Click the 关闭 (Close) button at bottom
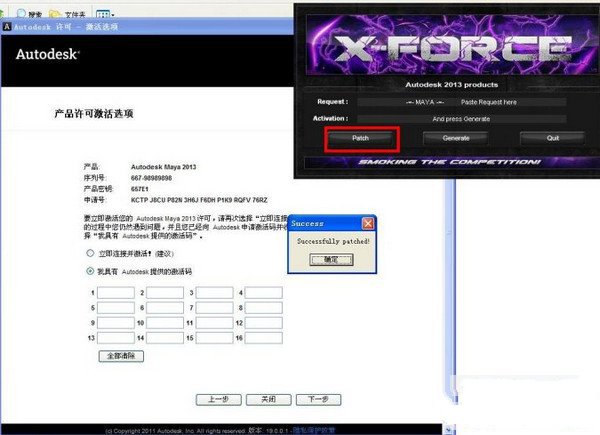600x435 pixels. [x=269, y=399]
